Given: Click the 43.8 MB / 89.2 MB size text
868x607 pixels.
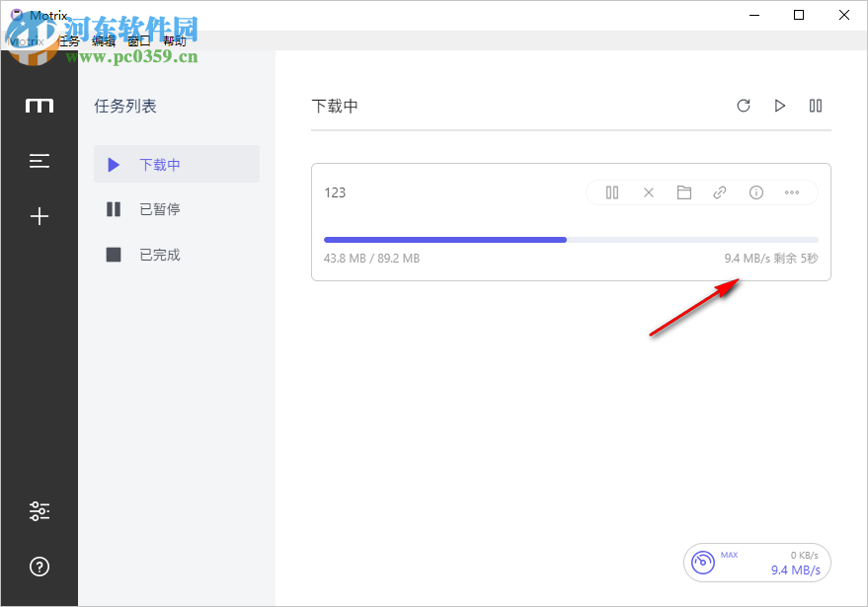Looking at the screenshot, I should click(x=371, y=259).
